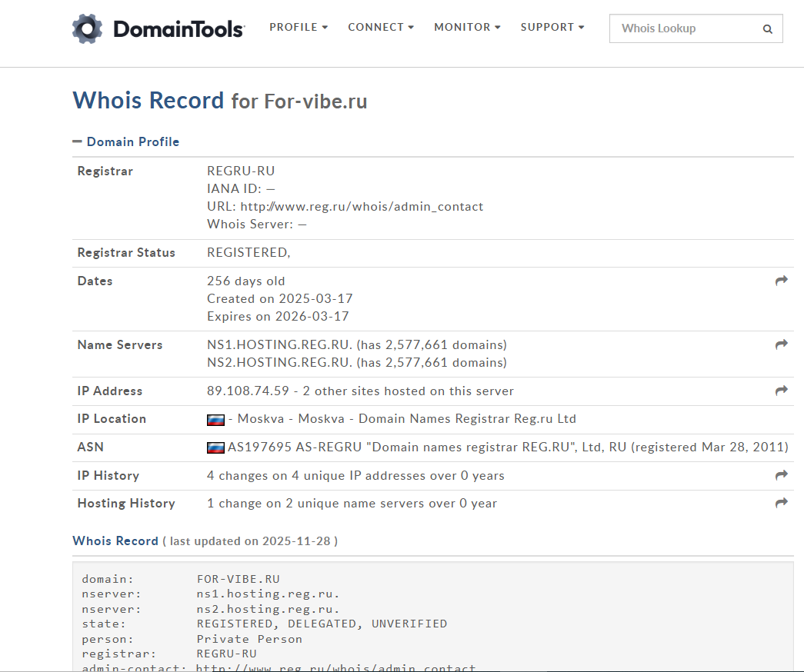Click the Russian flag icon in ASN row
Viewport: 804px width, 672px height.
pyautogui.click(x=215, y=447)
